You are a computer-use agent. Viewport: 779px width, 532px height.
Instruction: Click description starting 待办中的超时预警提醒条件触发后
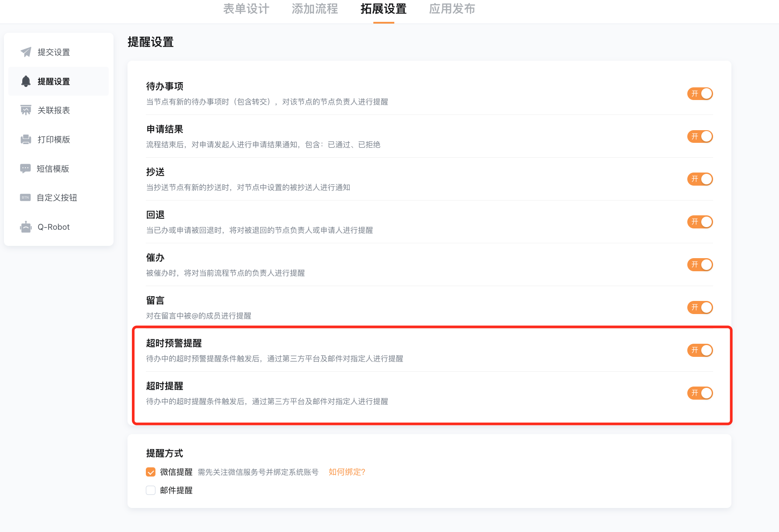point(275,359)
